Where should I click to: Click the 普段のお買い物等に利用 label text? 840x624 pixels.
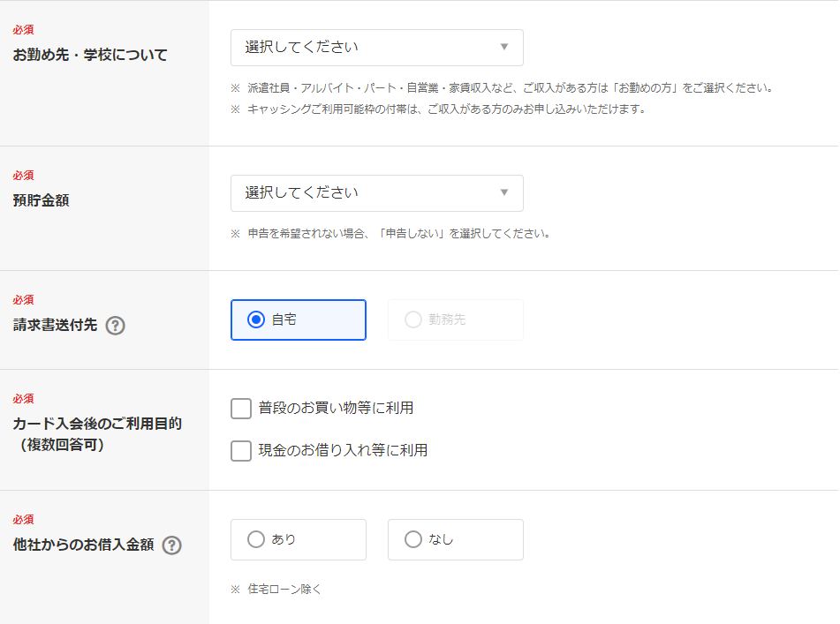click(336, 409)
